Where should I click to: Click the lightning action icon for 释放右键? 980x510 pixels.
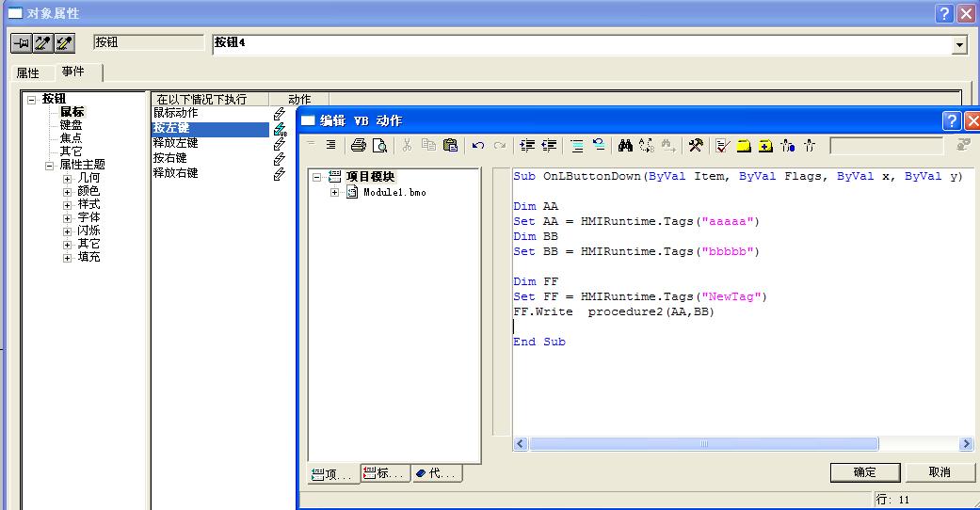(280, 174)
